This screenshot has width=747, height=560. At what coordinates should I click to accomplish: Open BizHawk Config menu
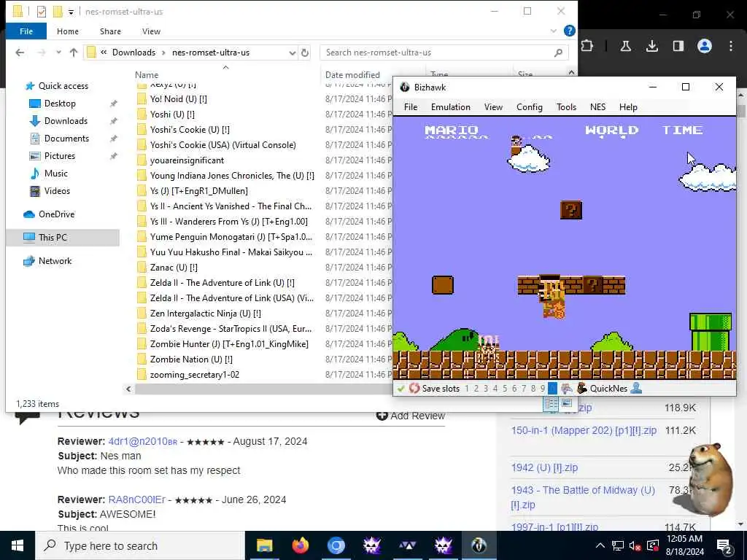pyautogui.click(x=530, y=107)
